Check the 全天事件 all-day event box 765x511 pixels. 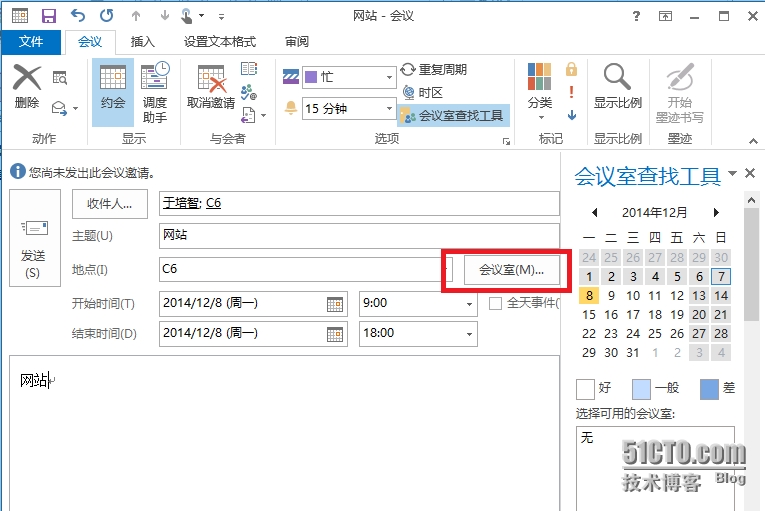(x=495, y=304)
